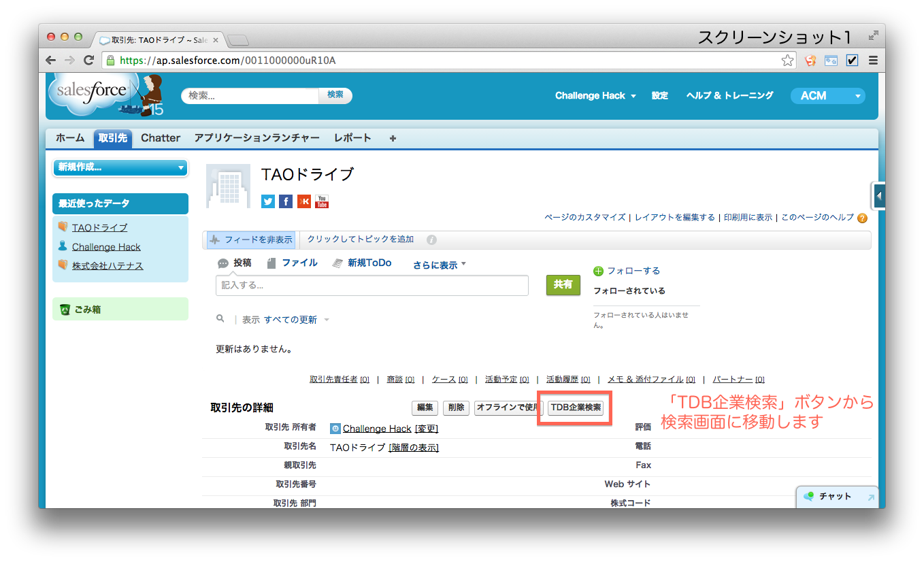Click 印刷用に表示 link
This screenshot has width=924, height=562.
coord(748,218)
